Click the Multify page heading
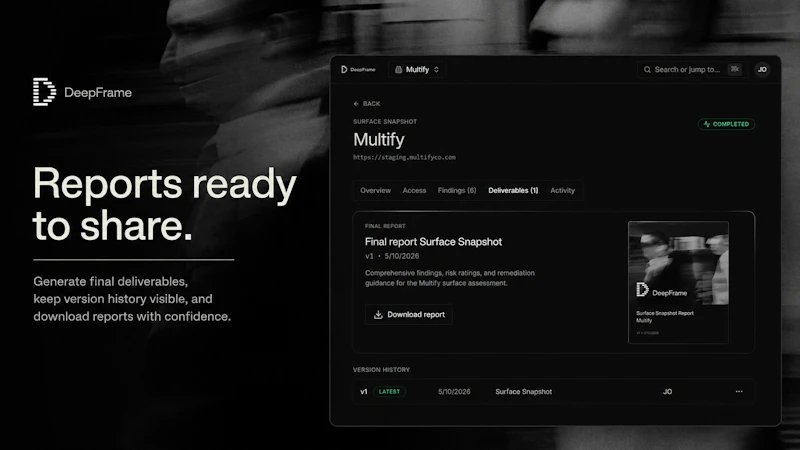 pos(379,140)
